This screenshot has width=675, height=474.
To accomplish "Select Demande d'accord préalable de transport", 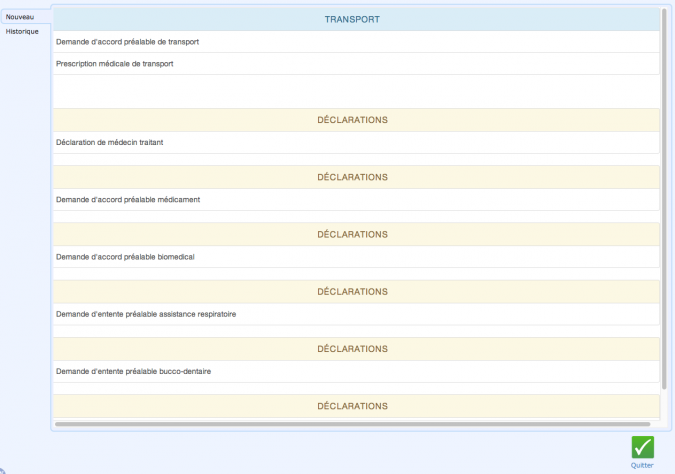I will tap(356, 42).
